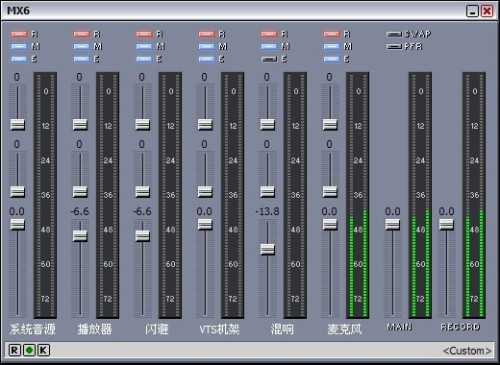Click the MAIN volume fader handle
Screen dimensions: 500x365
(x=393, y=224)
